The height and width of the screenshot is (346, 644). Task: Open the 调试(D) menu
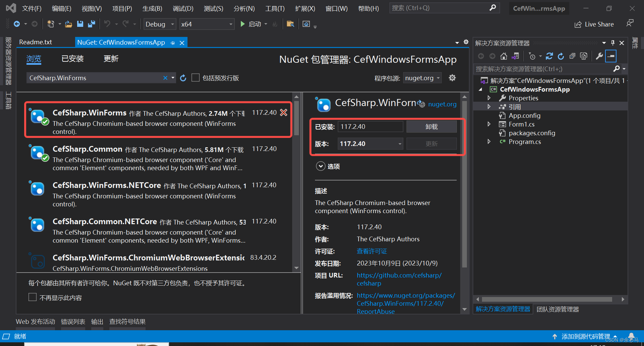coord(183,8)
